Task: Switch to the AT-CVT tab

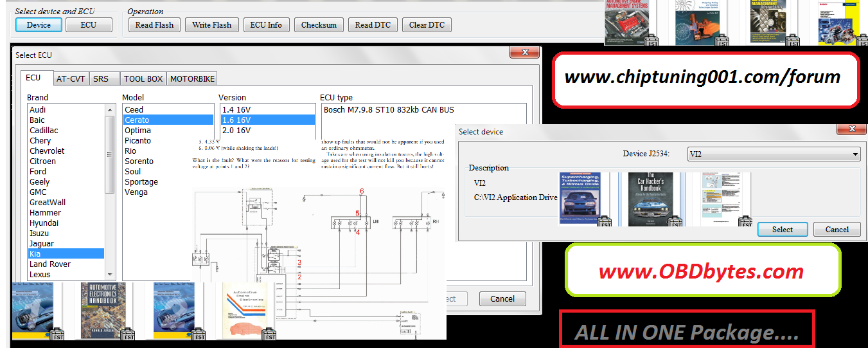Action: (71, 78)
